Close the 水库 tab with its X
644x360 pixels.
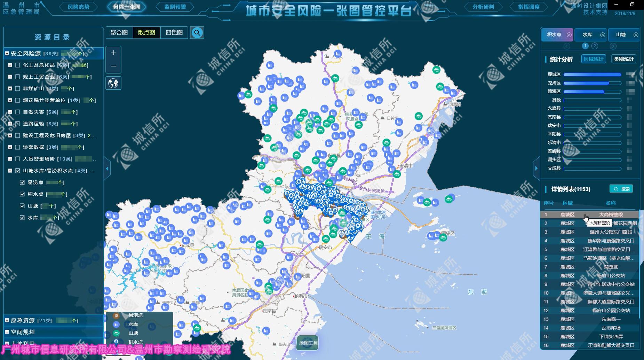pyautogui.click(x=603, y=35)
